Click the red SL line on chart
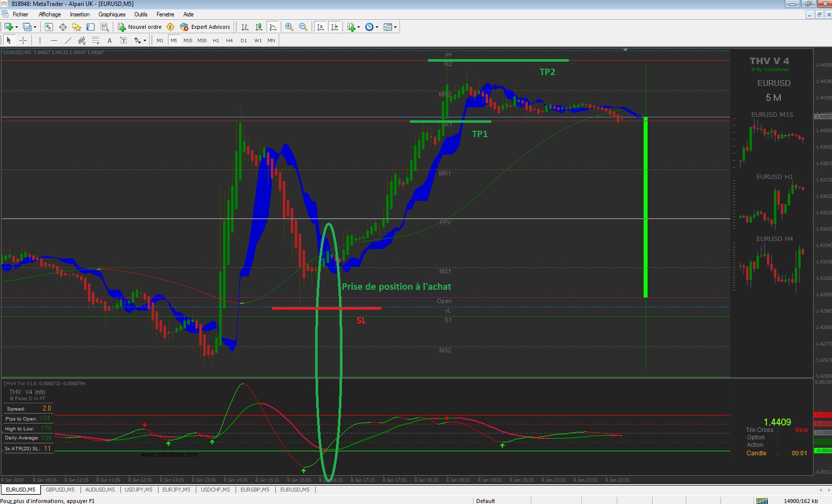832x504 pixels. point(327,308)
